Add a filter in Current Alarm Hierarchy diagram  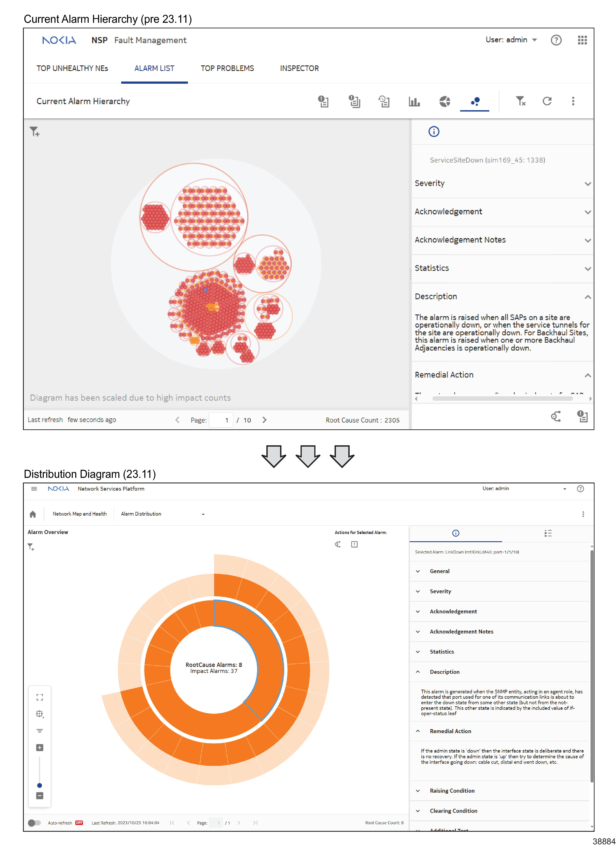pos(34,131)
